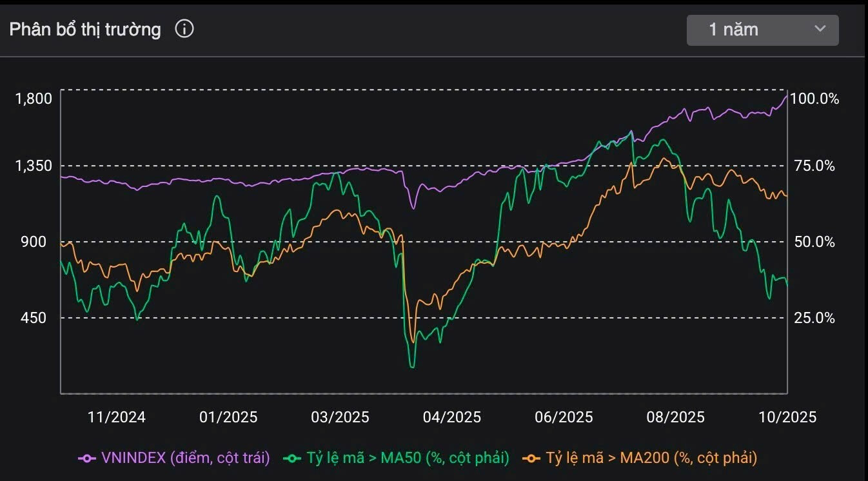Click the chevron arrow in the period selector
Screen dimensions: 868x481
coord(820,29)
